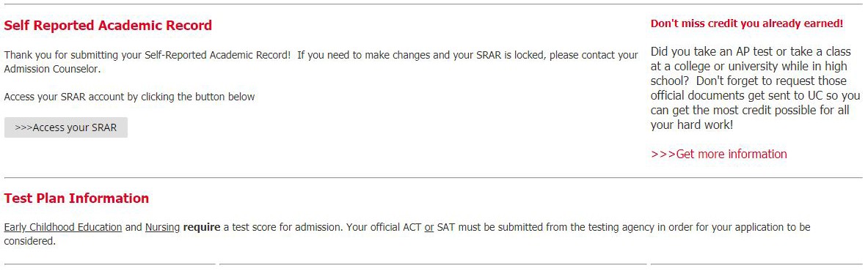Click the word 'SAT' in test plan text

coord(445,227)
